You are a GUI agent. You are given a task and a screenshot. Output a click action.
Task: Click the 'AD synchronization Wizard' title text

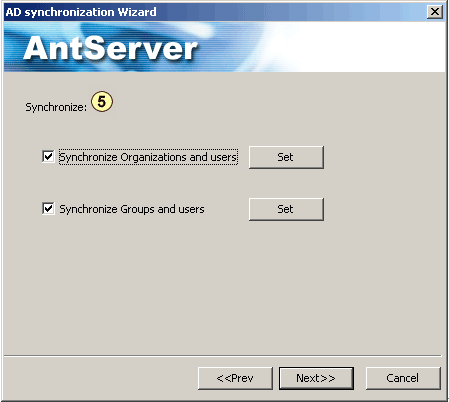[81, 12]
